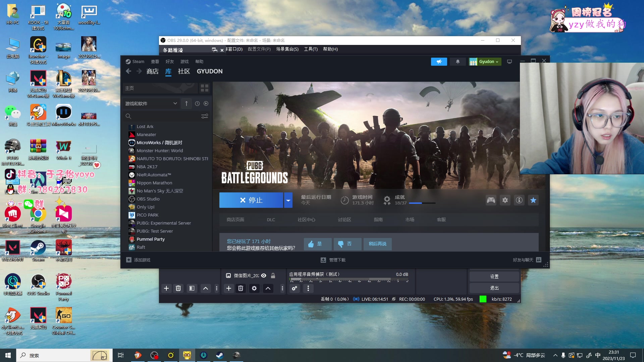The image size is (644, 362).
Task: Sort library by recent activity clock icon
Action: click(x=197, y=104)
